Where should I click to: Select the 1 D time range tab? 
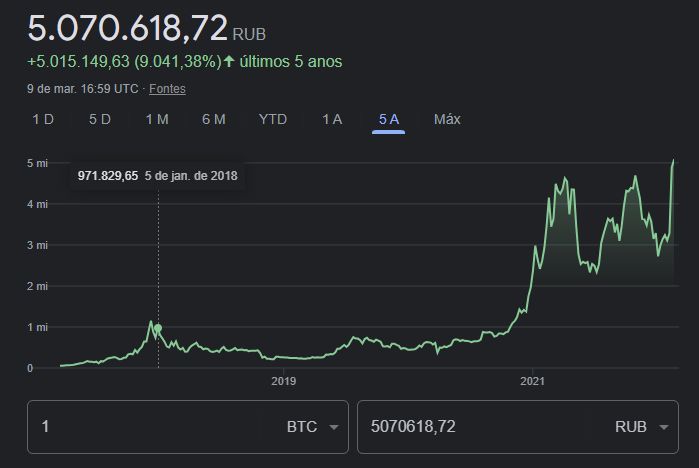click(43, 119)
